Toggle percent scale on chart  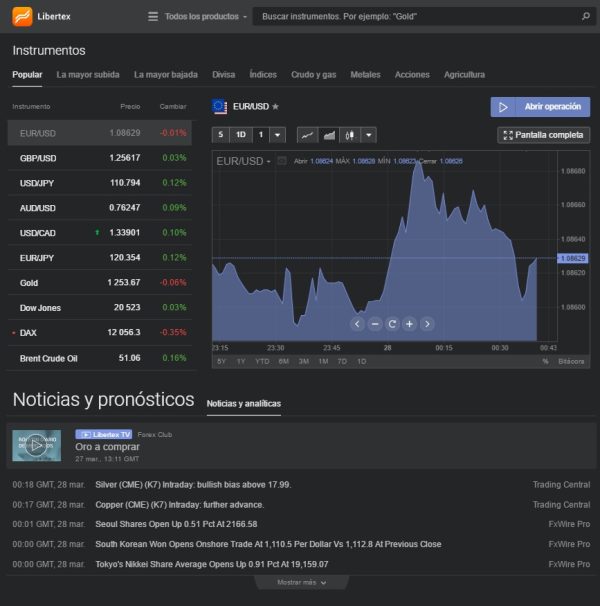545,361
